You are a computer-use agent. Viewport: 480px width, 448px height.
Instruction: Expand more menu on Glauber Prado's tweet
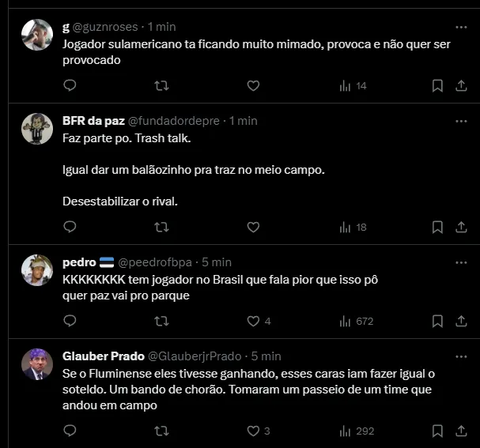(461, 356)
